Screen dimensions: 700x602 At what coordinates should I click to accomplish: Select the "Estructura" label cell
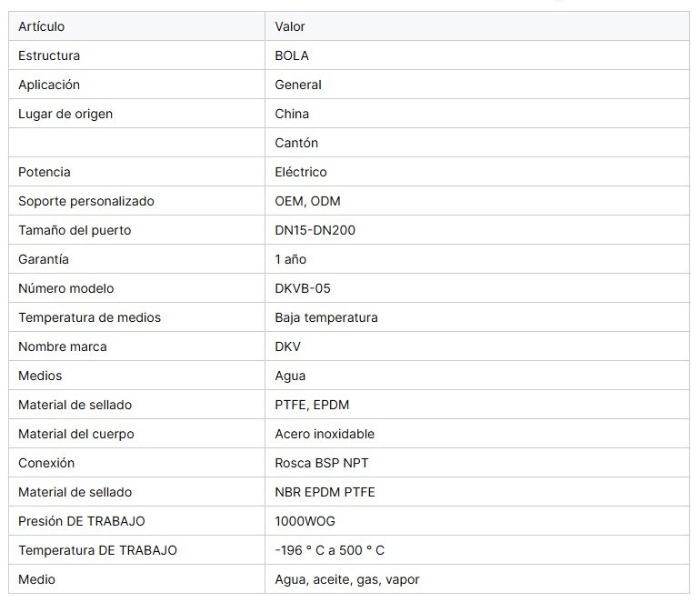[x=49, y=55]
